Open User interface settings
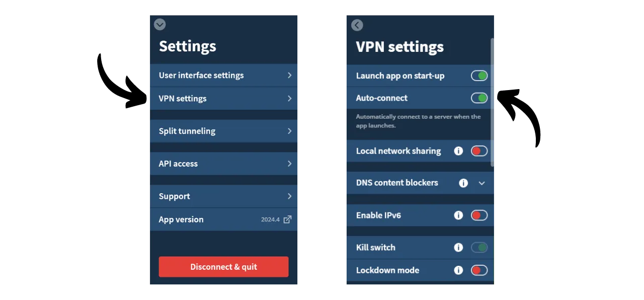The image size is (644, 300). pos(223,76)
